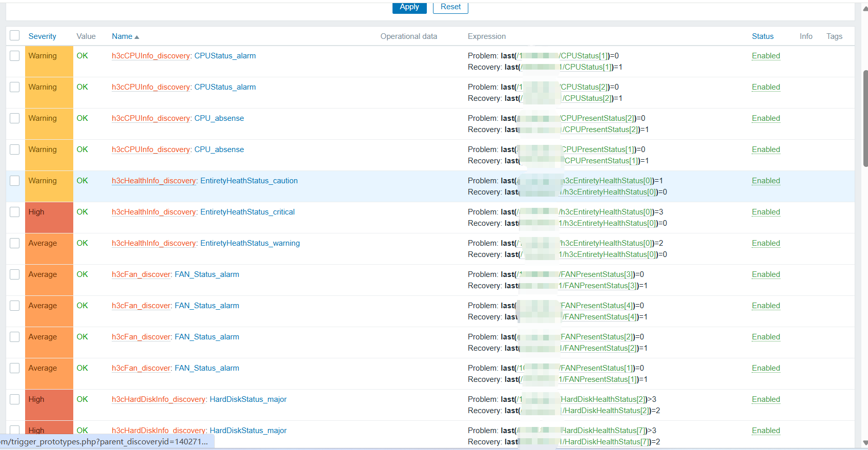
Task: Click the scrollbar down arrow
Action: click(x=865, y=443)
